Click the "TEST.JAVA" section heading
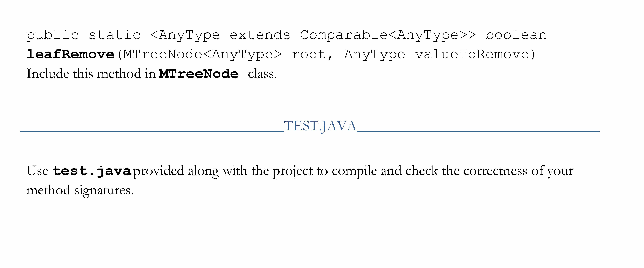The height and width of the screenshot is (268, 644). [320, 126]
